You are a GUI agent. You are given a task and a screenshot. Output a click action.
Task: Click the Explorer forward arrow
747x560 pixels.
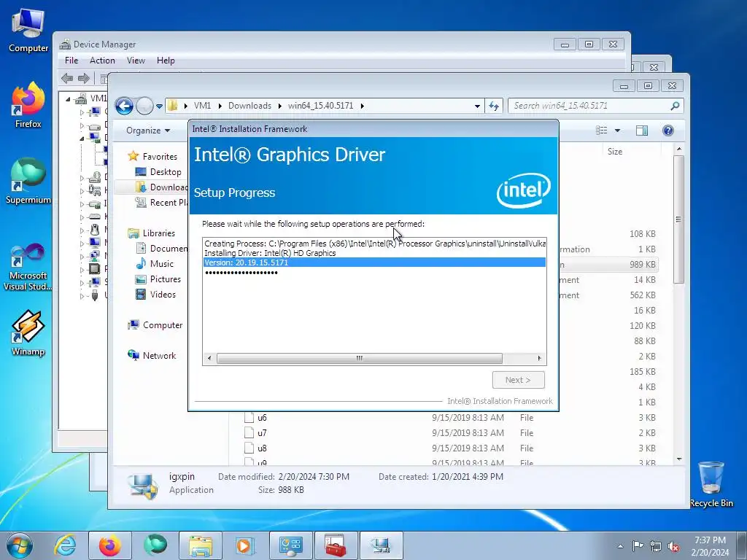[144, 106]
